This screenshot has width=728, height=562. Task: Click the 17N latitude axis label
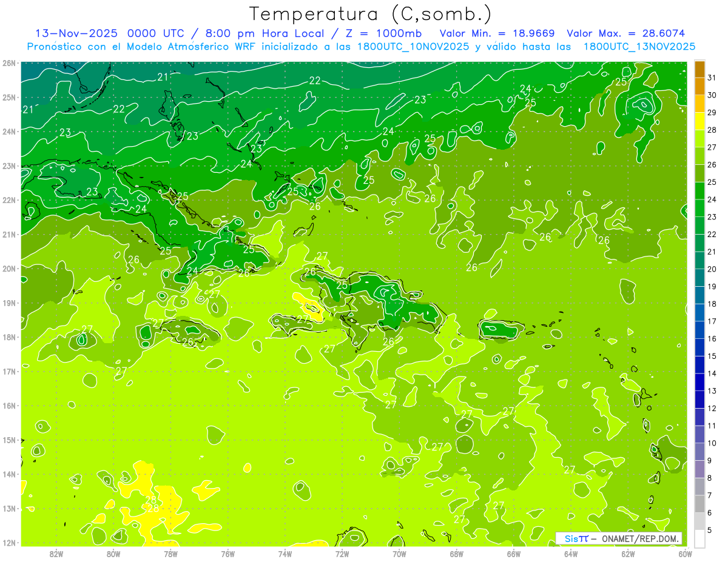pyautogui.click(x=9, y=371)
